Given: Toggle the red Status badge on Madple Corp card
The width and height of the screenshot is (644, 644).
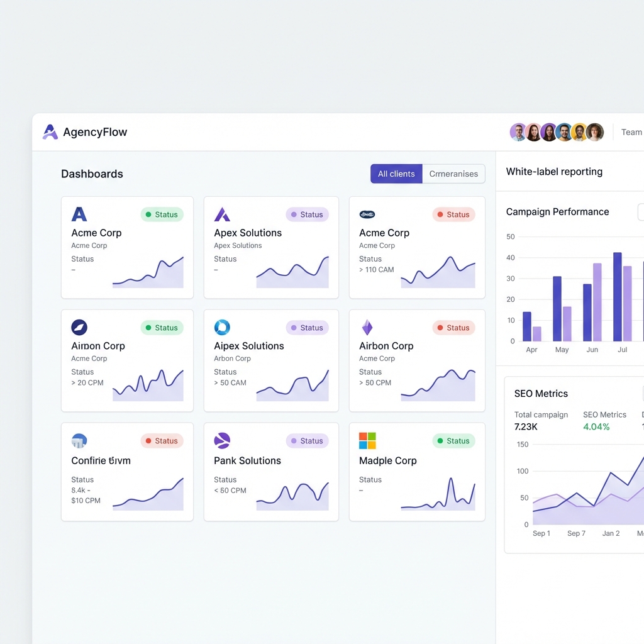Looking at the screenshot, I should pyautogui.click(x=453, y=441).
